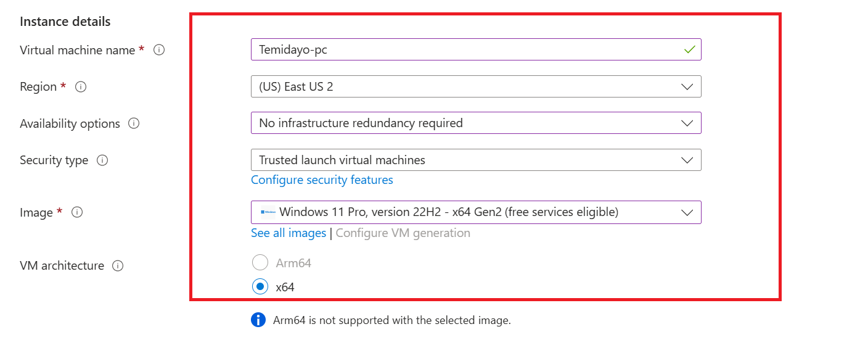868x345 pixels.
Task: Open the Image selection dropdown
Action: 687,212
